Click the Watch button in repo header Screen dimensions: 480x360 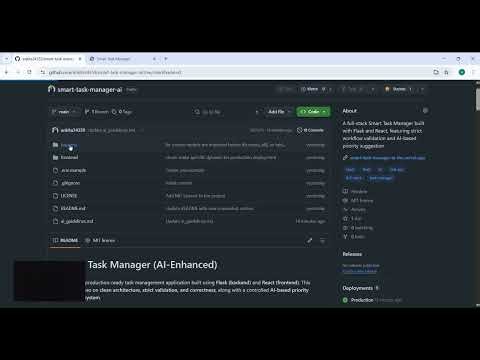315,89
